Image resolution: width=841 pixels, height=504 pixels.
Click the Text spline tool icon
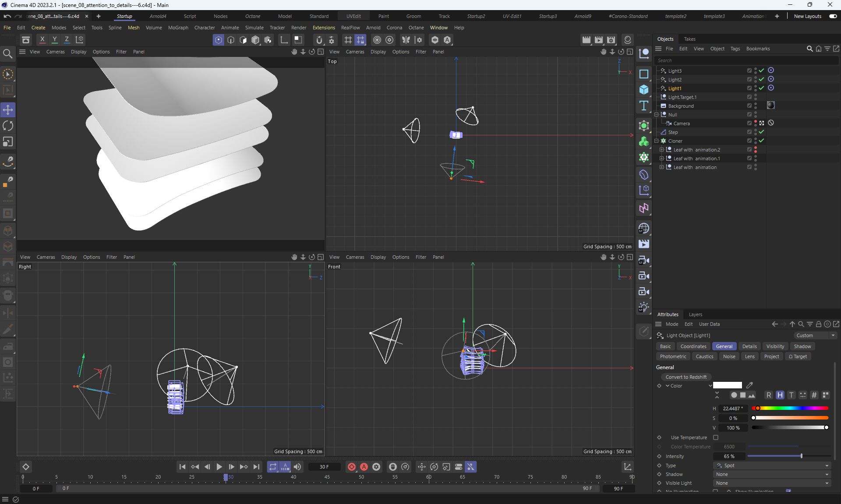coord(643,106)
